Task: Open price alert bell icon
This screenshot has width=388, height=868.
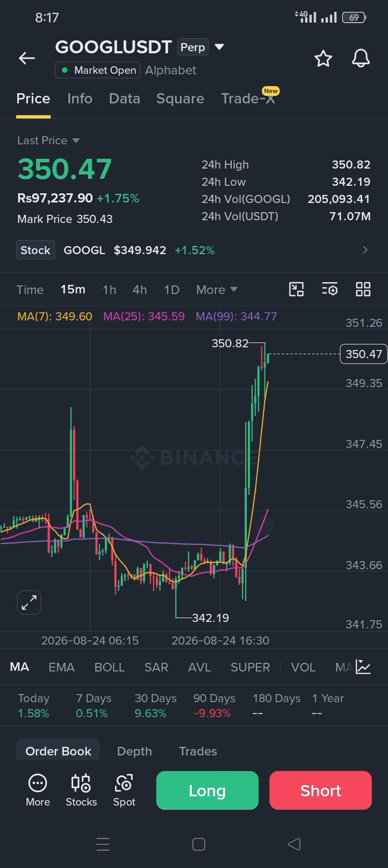Action: point(361,58)
